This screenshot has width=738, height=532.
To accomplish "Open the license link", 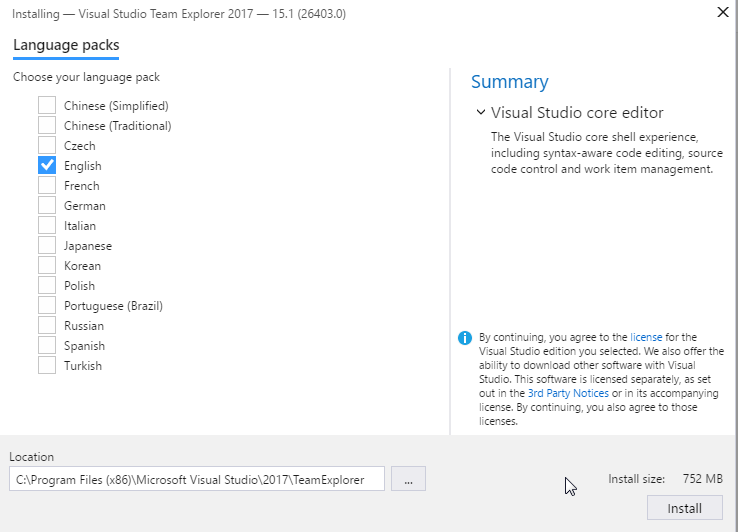I will pyautogui.click(x=646, y=338).
